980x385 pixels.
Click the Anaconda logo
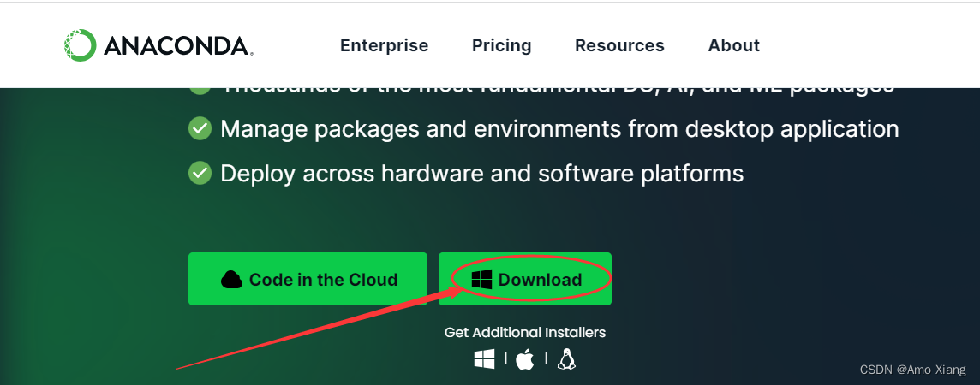click(x=158, y=45)
